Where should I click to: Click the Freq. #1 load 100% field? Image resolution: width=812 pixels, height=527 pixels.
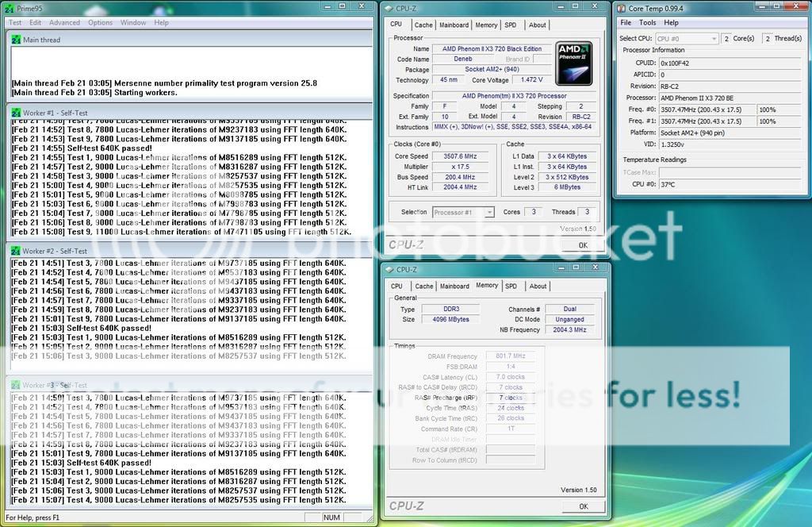779,121
